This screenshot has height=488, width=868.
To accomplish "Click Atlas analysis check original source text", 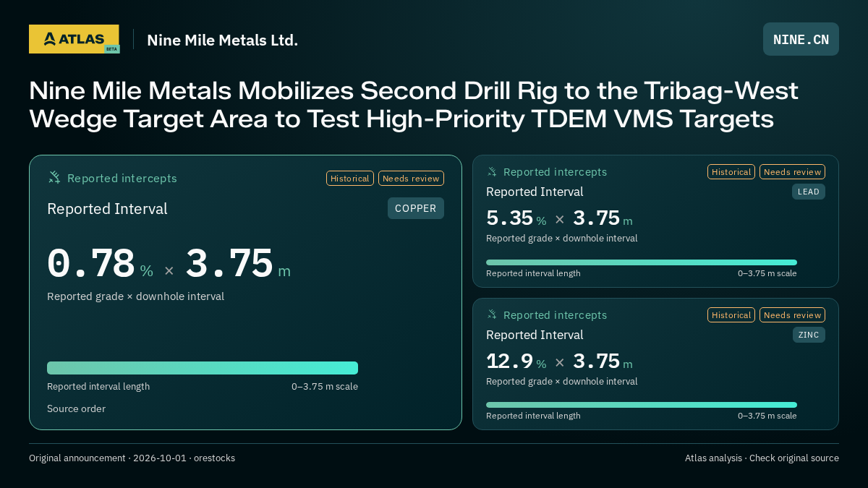I will [x=762, y=458].
